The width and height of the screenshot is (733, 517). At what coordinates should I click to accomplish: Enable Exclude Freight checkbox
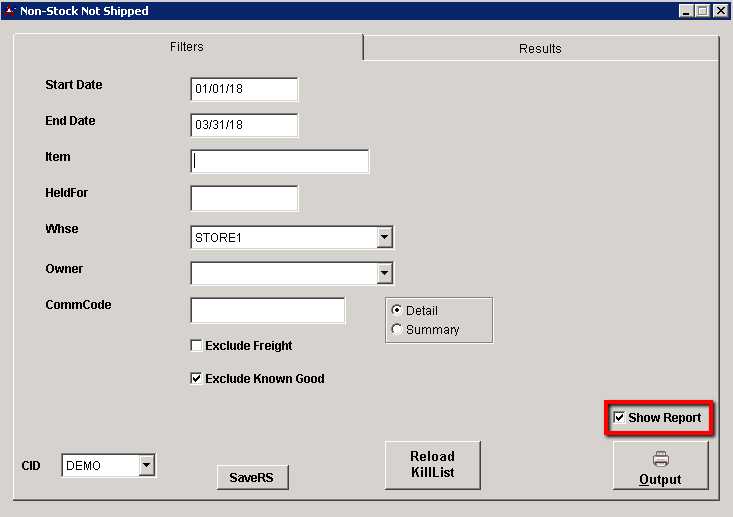[196, 345]
